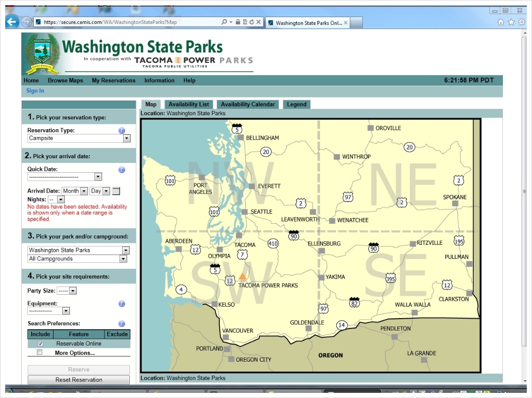The width and height of the screenshot is (532, 398).
Task: Open the Party Size dropdown
Action: coord(67,291)
